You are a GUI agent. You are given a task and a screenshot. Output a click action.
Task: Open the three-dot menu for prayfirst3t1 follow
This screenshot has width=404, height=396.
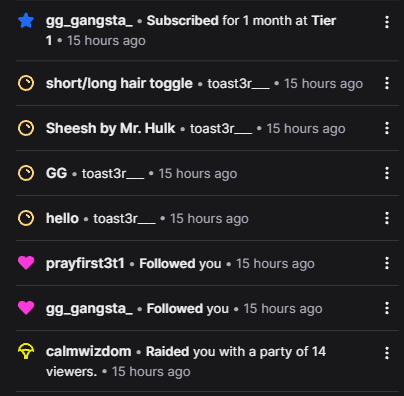point(387,263)
